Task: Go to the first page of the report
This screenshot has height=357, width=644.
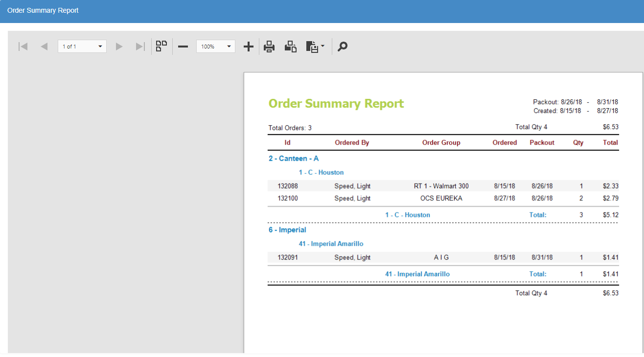Action: click(x=23, y=47)
